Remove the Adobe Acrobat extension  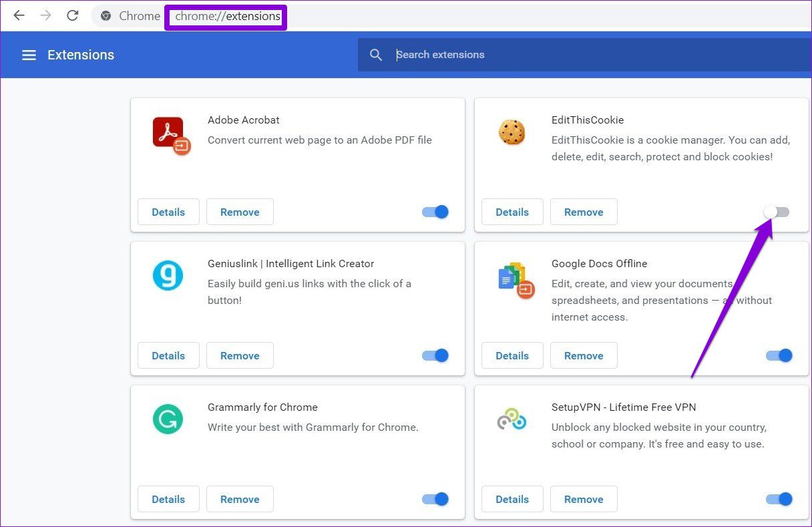tap(240, 212)
